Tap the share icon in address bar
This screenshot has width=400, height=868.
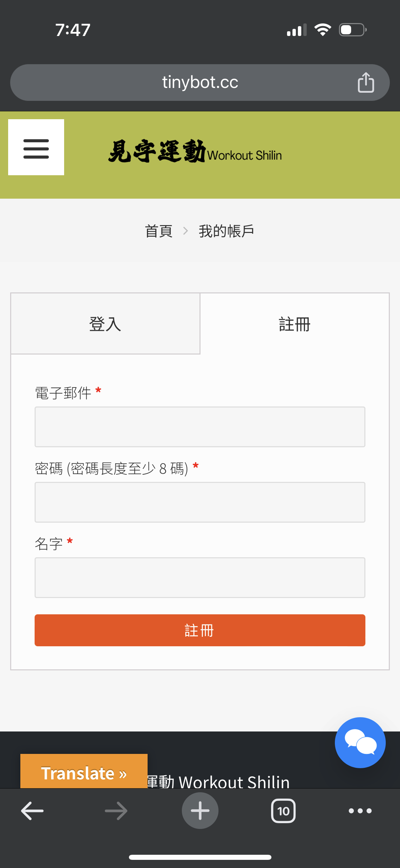pos(365,83)
